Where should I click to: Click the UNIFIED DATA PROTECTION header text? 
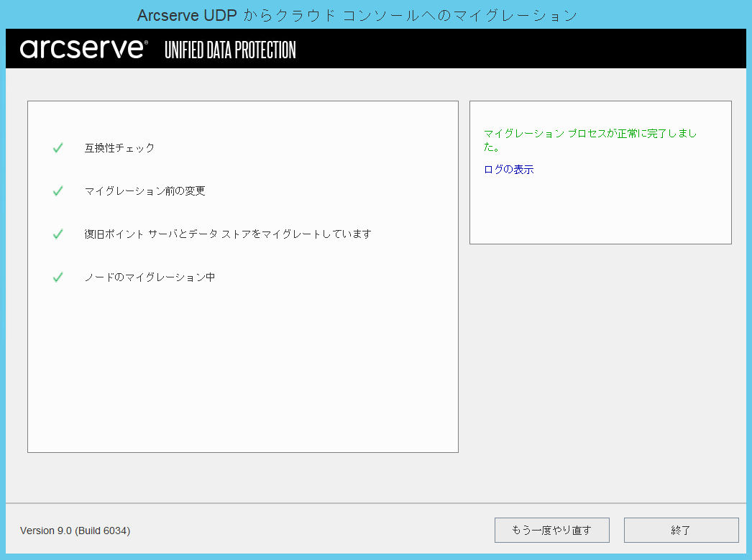click(230, 50)
